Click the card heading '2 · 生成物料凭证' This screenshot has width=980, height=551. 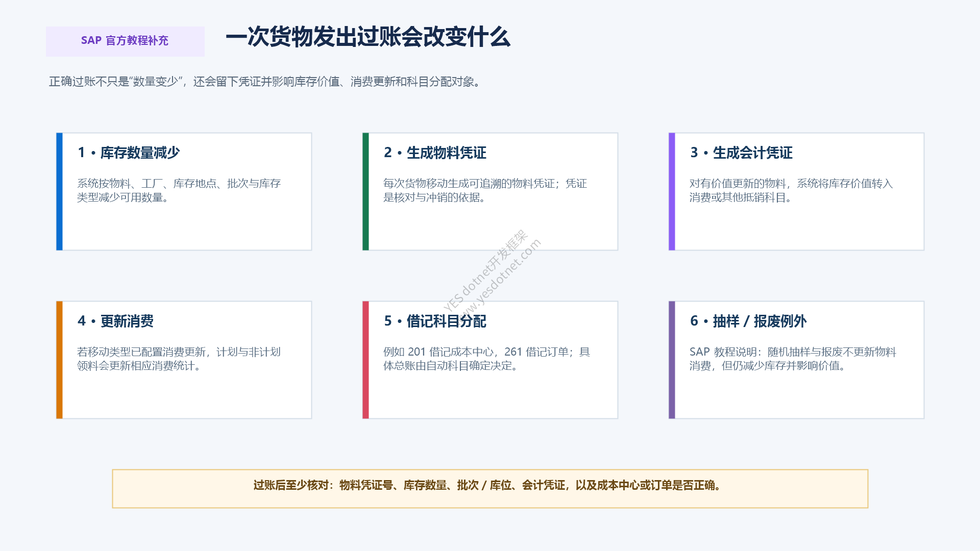tap(435, 153)
